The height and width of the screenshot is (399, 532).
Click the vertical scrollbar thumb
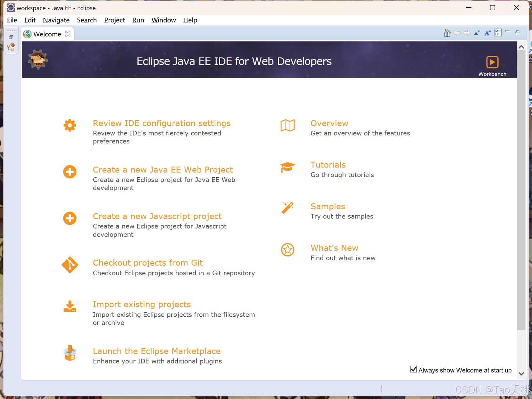(x=521, y=191)
